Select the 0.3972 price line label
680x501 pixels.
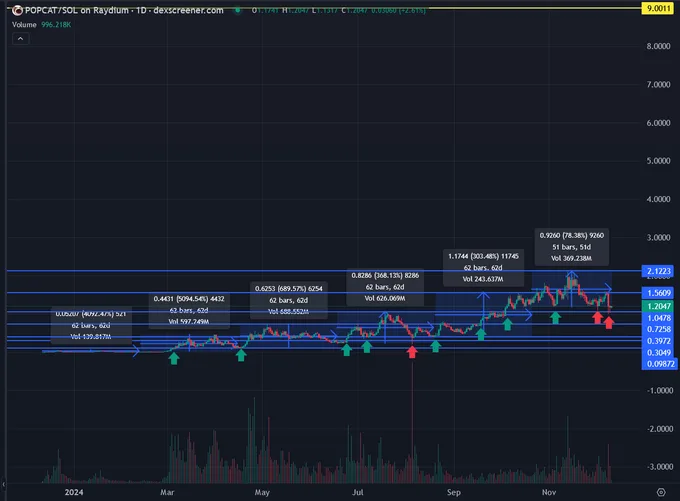658,341
